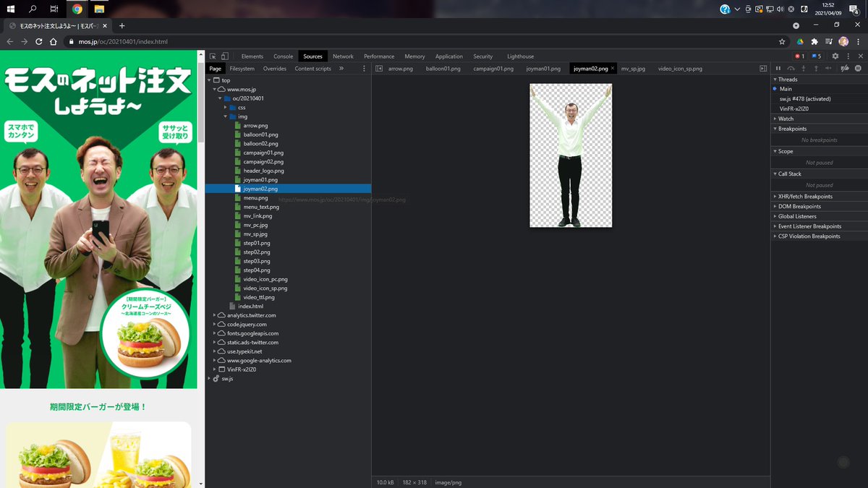Reload the page
Screen dimensions: 868x488
pos(38,42)
